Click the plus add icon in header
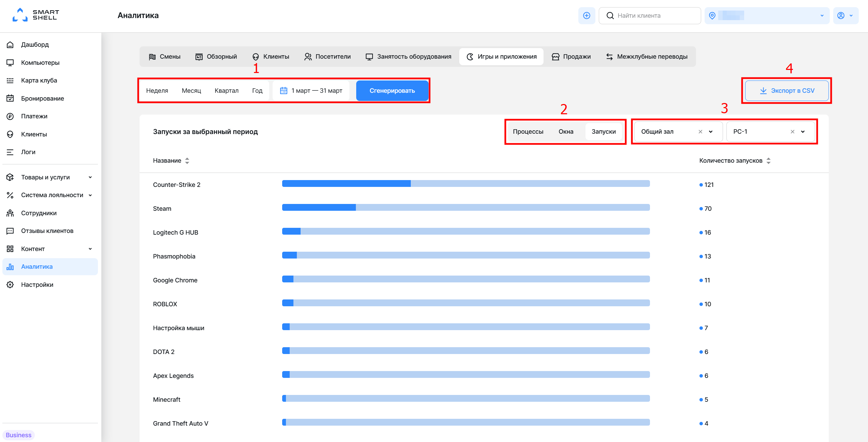Viewport: 868px width, 442px height. click(x=587, y=16)
